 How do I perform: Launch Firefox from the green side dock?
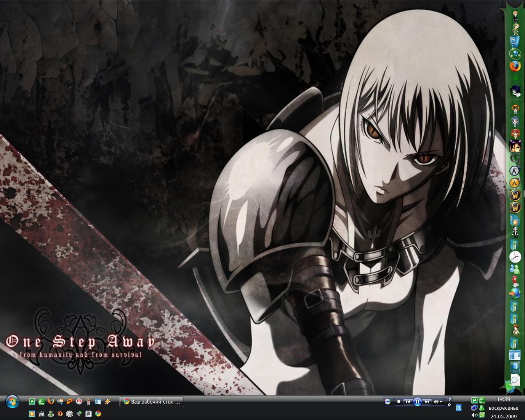click(x=515, y=66)
